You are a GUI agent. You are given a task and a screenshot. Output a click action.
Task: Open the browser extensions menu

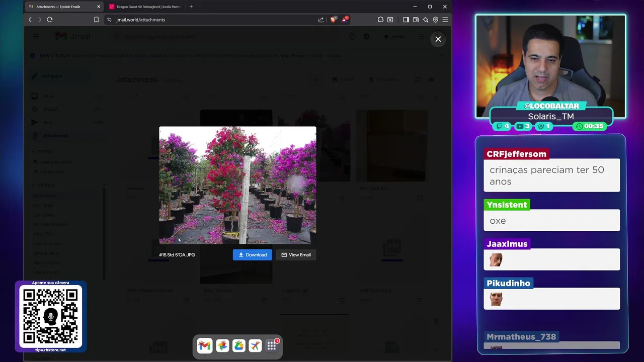(380, 20)
